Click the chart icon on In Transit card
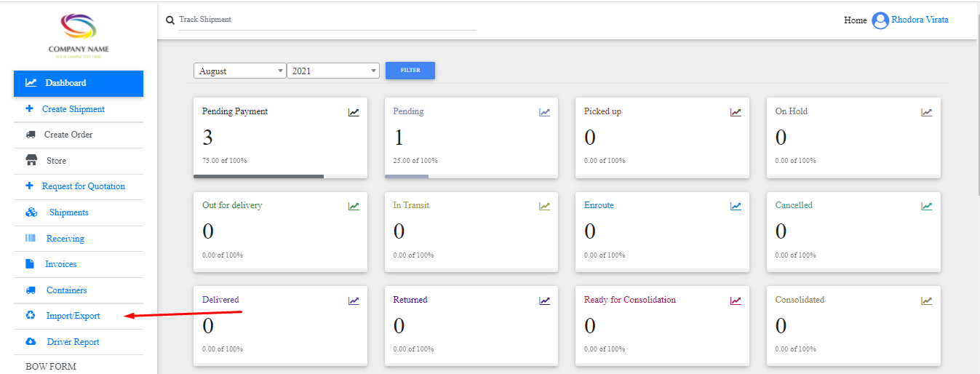 pos(544,206)
